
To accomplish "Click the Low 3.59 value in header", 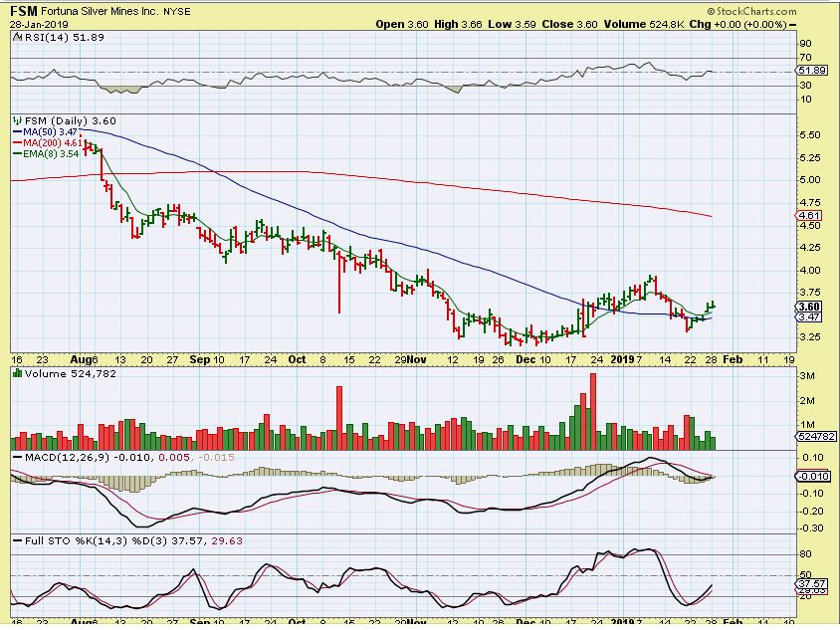I will pos(513,24).
